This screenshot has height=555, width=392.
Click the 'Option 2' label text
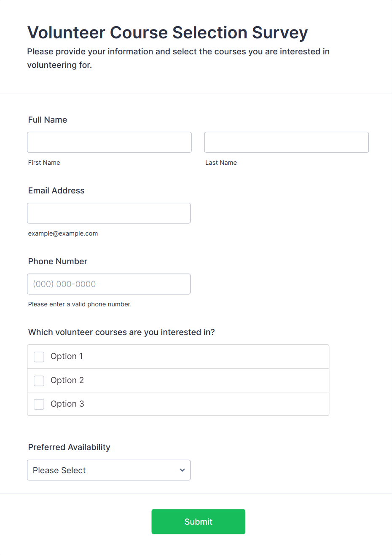[x=67, y=381]
